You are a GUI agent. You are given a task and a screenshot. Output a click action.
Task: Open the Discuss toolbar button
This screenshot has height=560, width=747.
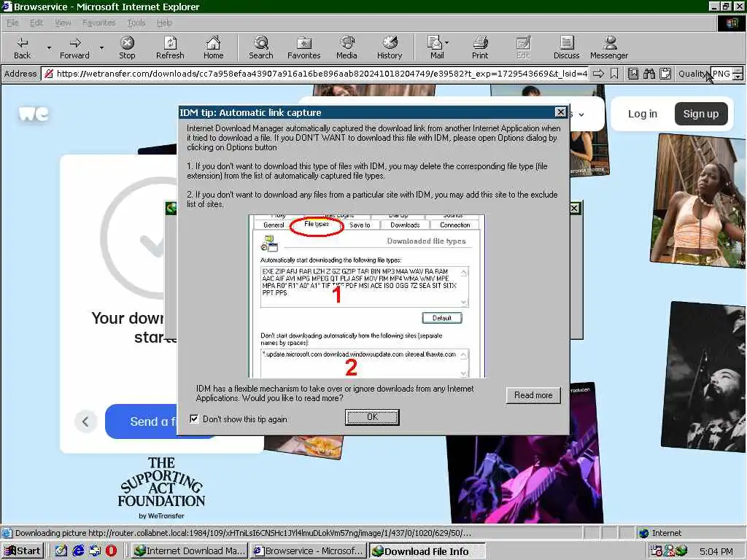566,48
